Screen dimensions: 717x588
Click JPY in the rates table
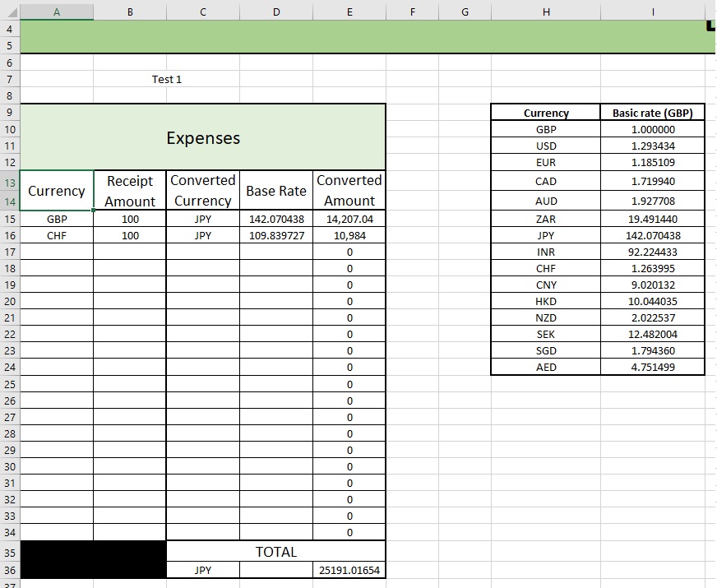pos(546,235)
